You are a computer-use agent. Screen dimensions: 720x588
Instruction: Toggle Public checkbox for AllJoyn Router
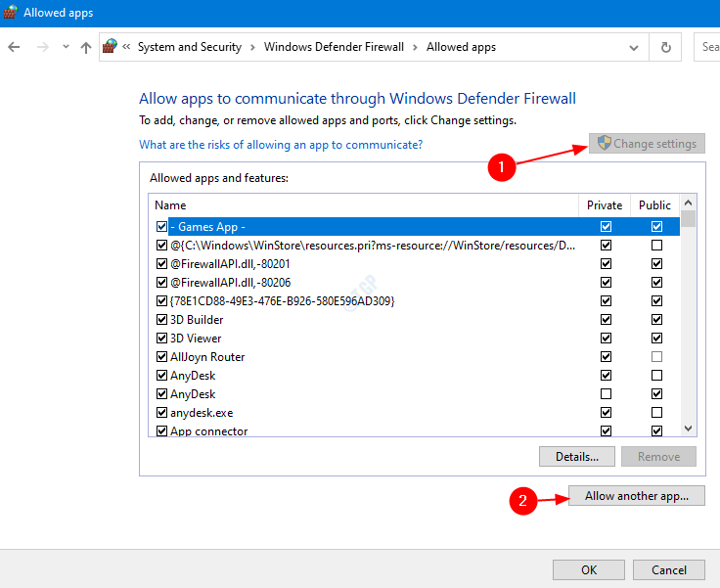pyautogui.click(x=656, y=357)
